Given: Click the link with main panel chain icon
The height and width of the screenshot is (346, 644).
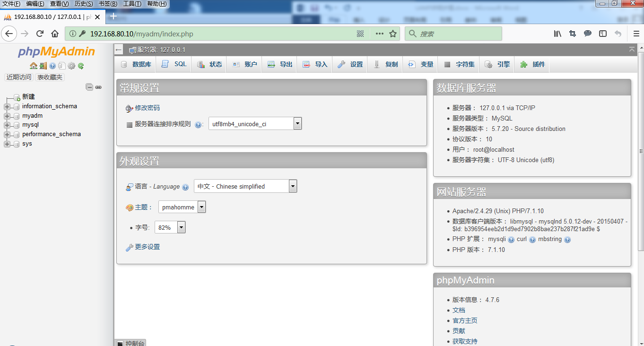Looking at the screenshot, I should click(98, 87).
